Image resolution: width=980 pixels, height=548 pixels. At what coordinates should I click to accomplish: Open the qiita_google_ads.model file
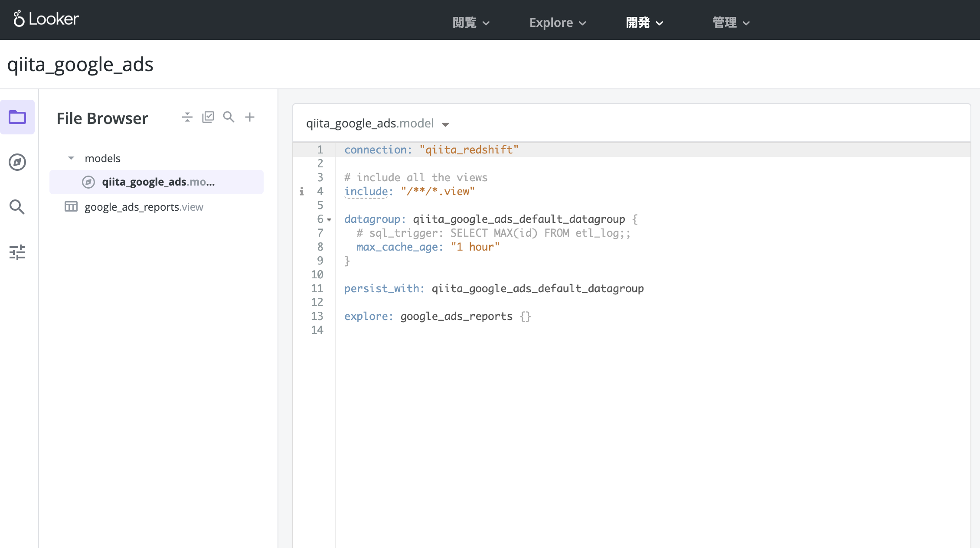[157, 182]
